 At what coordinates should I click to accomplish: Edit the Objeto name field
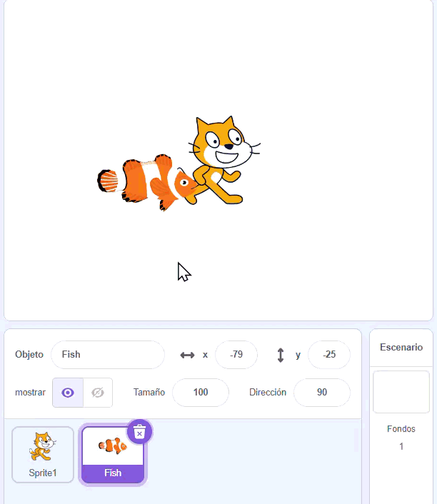[108, 355]
